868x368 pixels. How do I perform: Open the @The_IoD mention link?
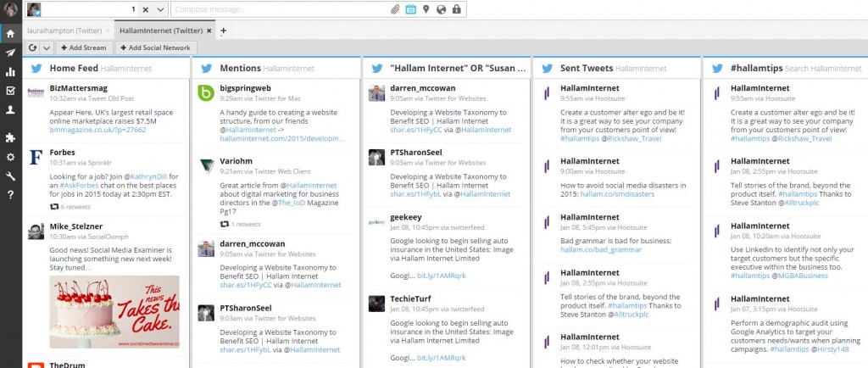click(x=292, y=203)
